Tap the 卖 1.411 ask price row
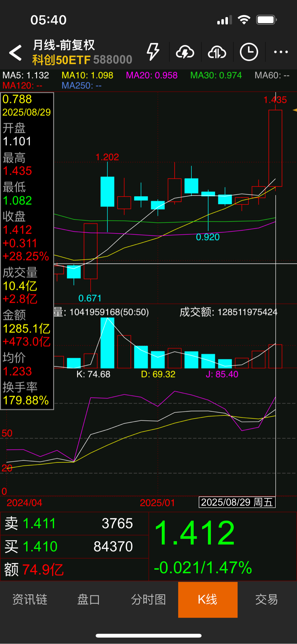This screenshot has height=644, width=297. 74,524
